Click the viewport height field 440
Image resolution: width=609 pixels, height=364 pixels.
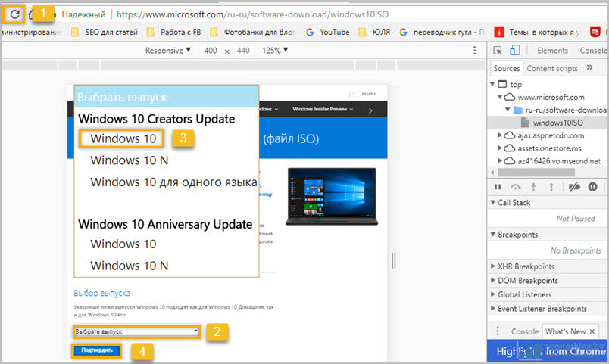tap(243, 51)
